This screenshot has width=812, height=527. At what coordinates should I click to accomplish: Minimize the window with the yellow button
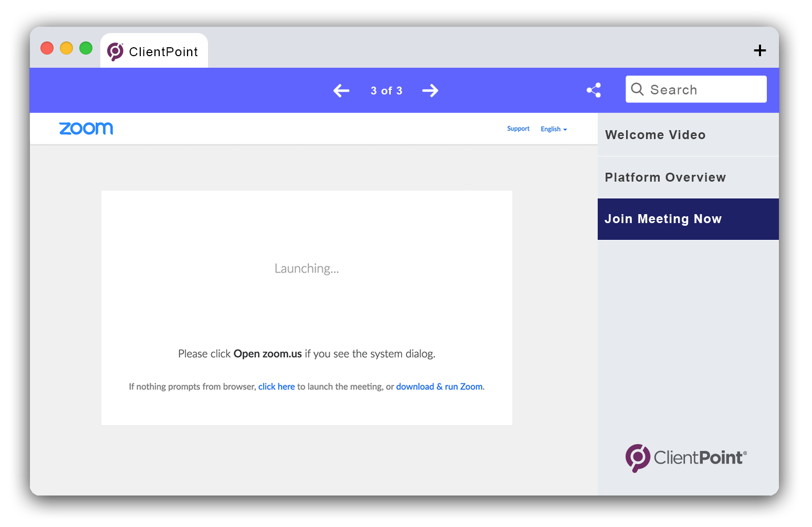[66, 48]
